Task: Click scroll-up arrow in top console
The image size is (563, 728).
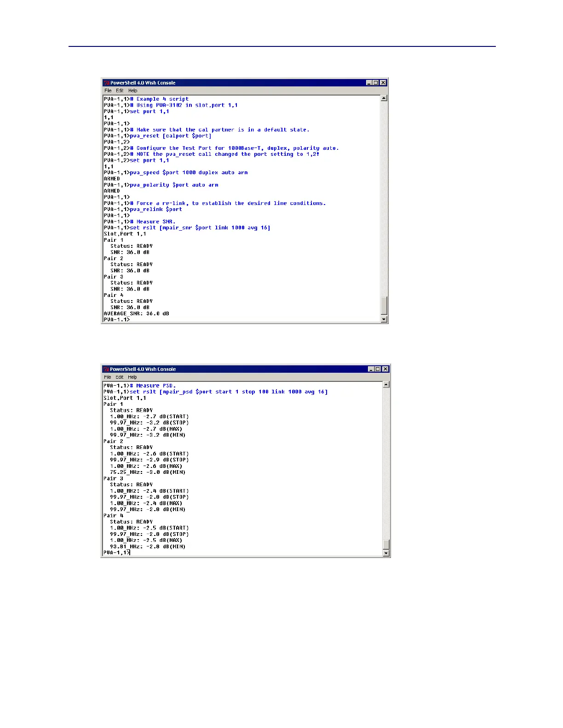Action: pos(384,98)
